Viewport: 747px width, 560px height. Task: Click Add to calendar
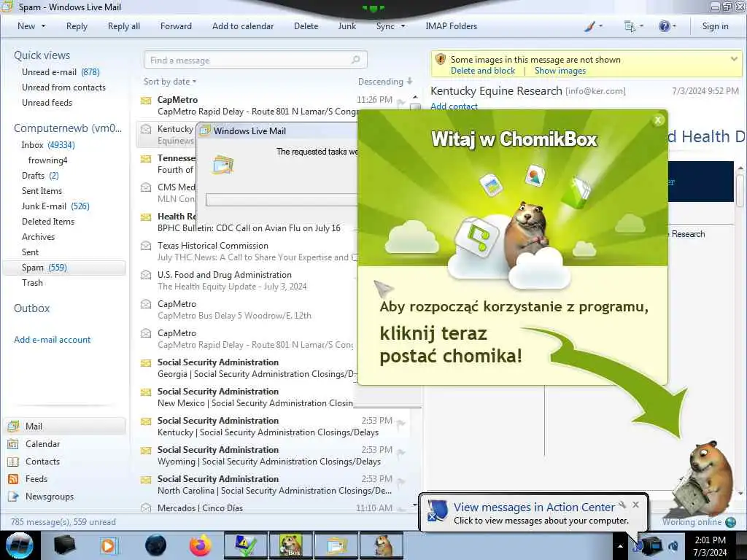tap(243, 26)
